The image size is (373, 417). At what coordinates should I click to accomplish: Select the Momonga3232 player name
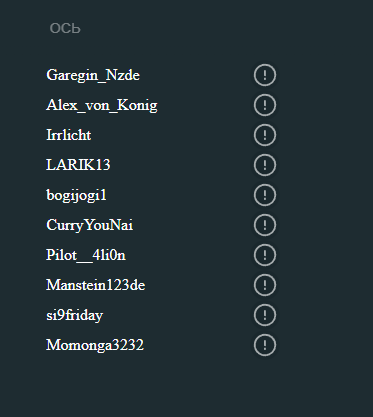[x=95, y=345]
